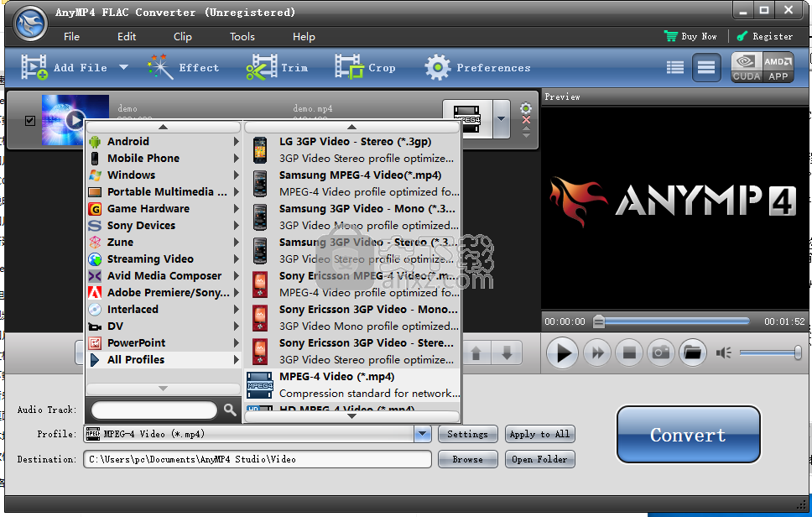Select the All Profiles category

click(x=163, y=359)
